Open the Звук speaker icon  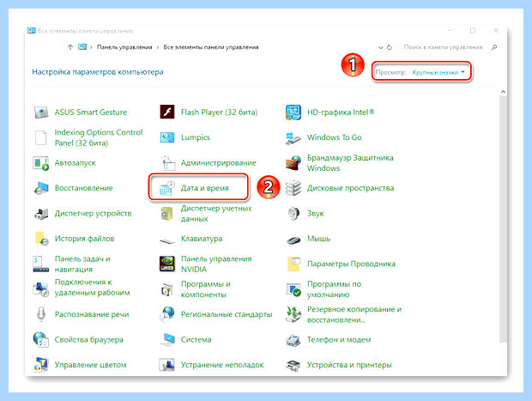(x=293, y=214)
